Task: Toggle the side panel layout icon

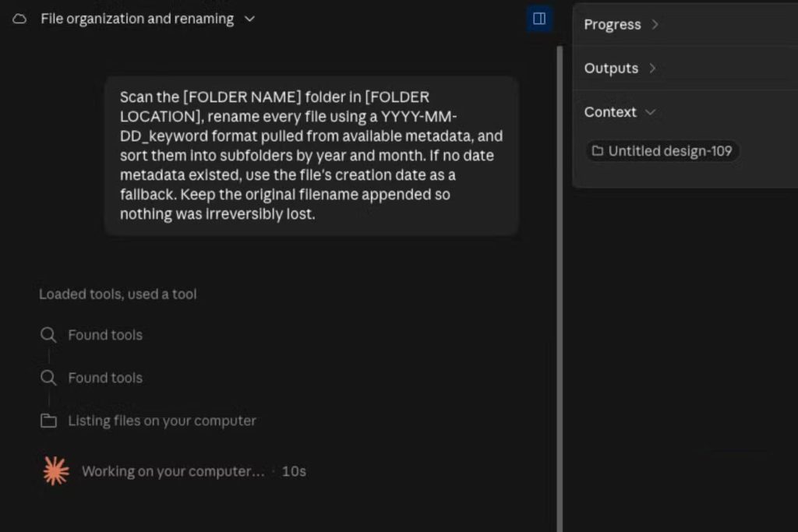Action: coord(539,19)
